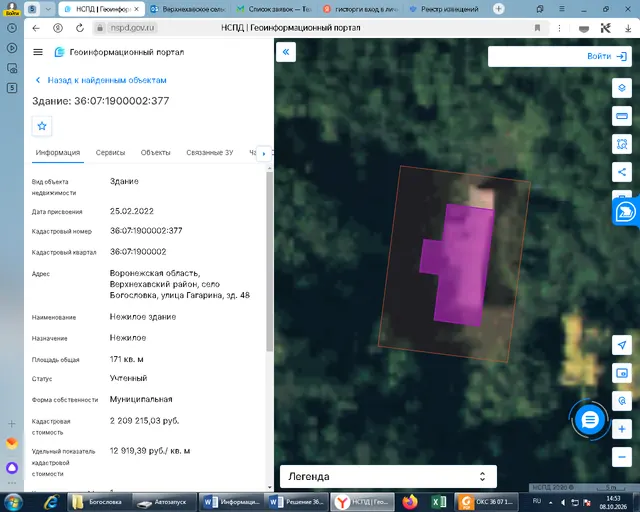
Task: Switch to Список заявок browser tab
Action: point(276,9)
